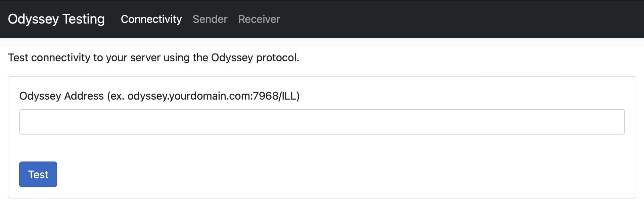Viewport: 644px width, 216px height.
Task: Click the Odyssey Address label
Action: tap(160, 96)
